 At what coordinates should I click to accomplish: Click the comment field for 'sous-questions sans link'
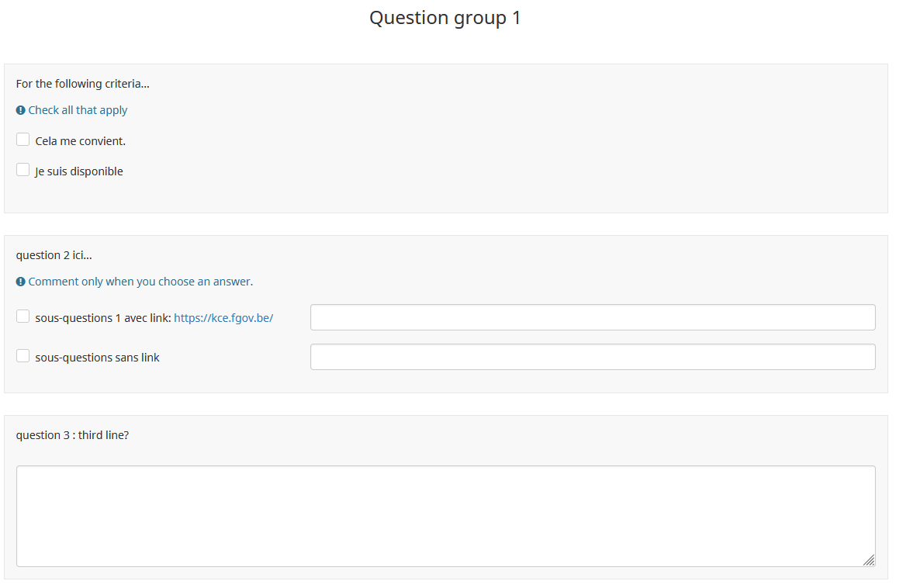tap(593, 357)
